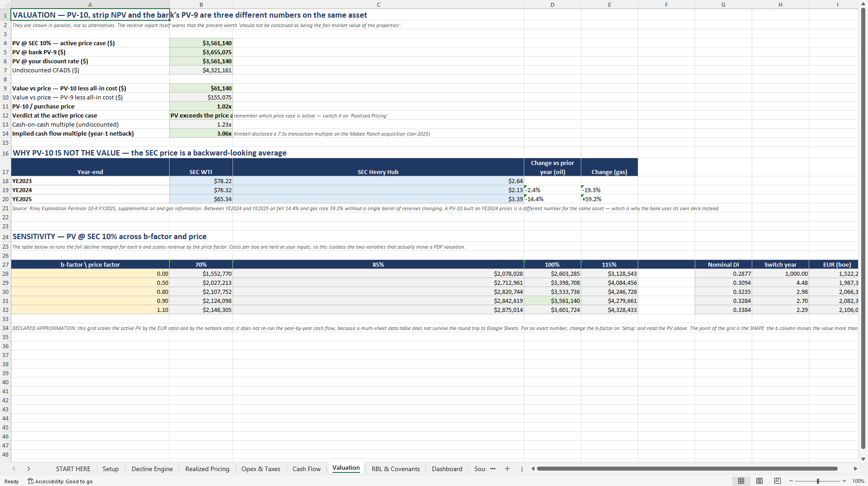Viewport: 868px width, 486px height.
Task: Select the $61,140 value vs price cell
Action: click(201, 88)
